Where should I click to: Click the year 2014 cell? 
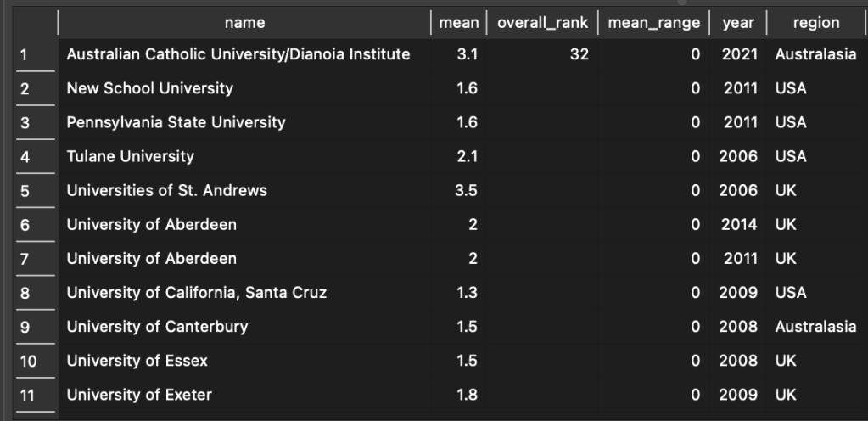(739, 225)
